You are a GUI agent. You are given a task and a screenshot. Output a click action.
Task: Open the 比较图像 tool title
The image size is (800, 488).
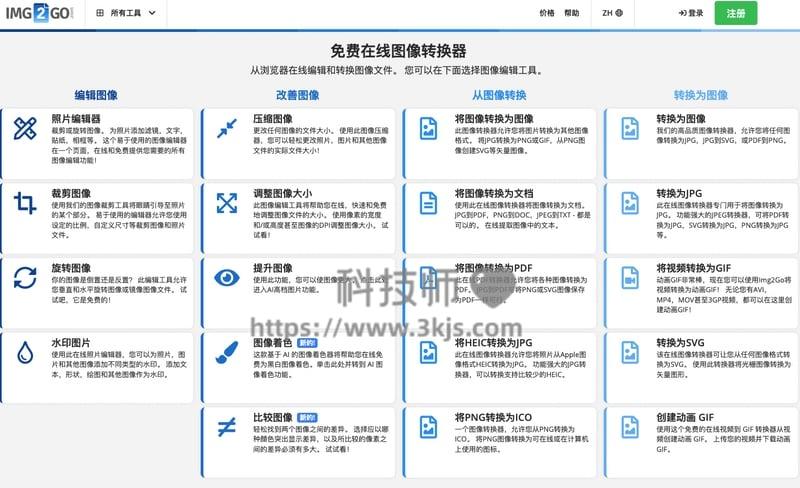[273, 417]
